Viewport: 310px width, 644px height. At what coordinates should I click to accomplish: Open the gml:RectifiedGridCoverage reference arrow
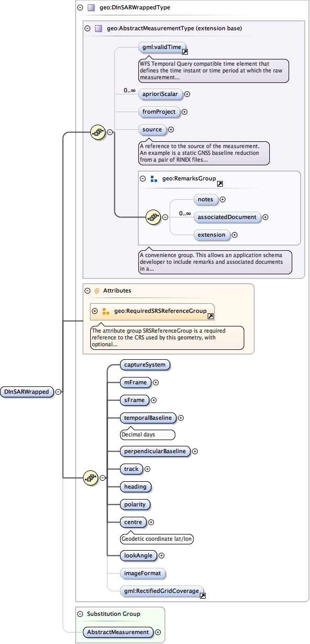tap(202, 595)
